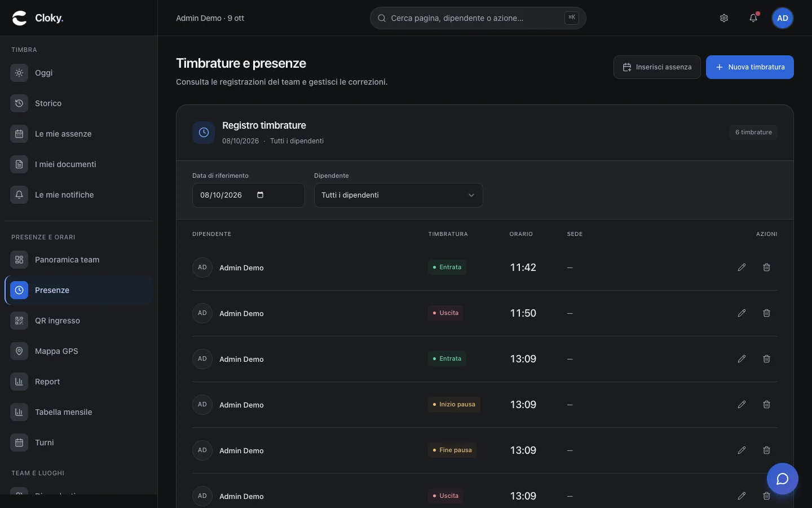Delete the 13:09 Entrata record
Image resolution: width=812 pixels, height=508 pixels.
(766, 359)
